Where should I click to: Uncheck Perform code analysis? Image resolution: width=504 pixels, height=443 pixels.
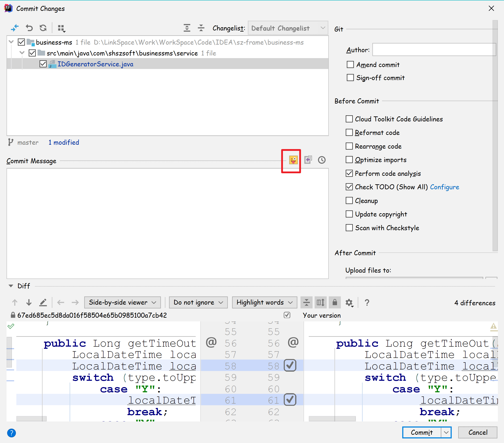349,173
